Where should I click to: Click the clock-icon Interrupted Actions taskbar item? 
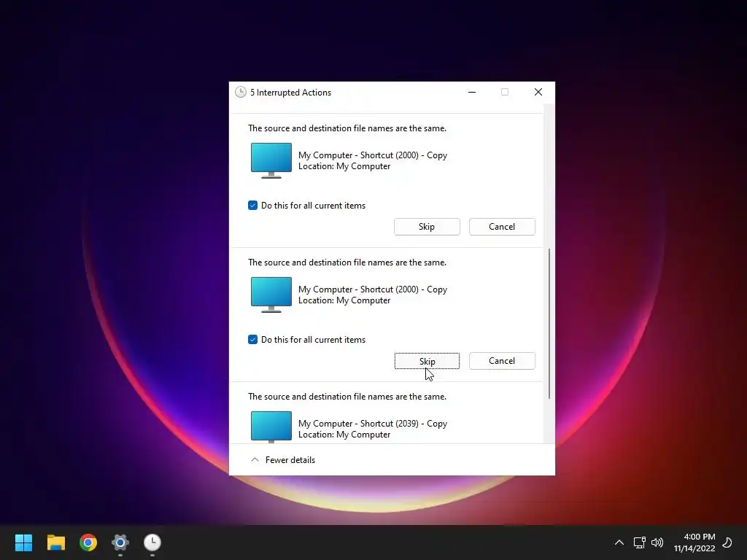coord(152,542)
